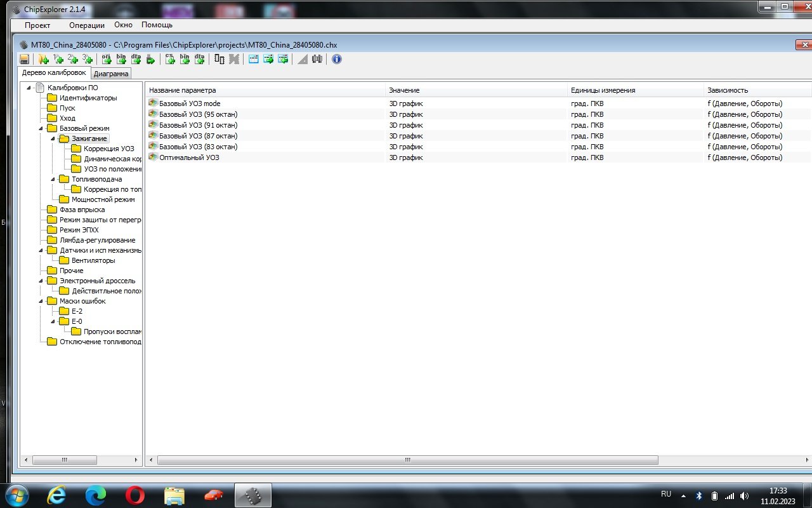Image resolution: width=812 pixels, height=508 pixels.
Task: Switch to the 'Диаграмма' tab
Action: click(x=111, y=74)
